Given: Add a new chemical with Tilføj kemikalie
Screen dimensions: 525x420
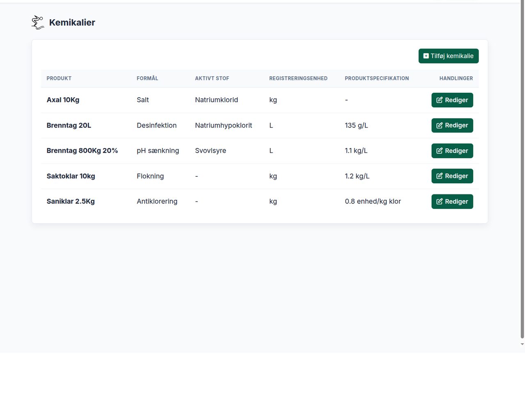Looking at the screenshot, I should tap(448, 56).
